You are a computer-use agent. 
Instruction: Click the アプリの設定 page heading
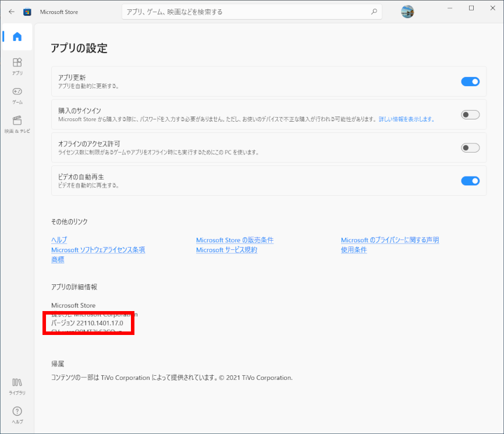click(x=79, y=48)
